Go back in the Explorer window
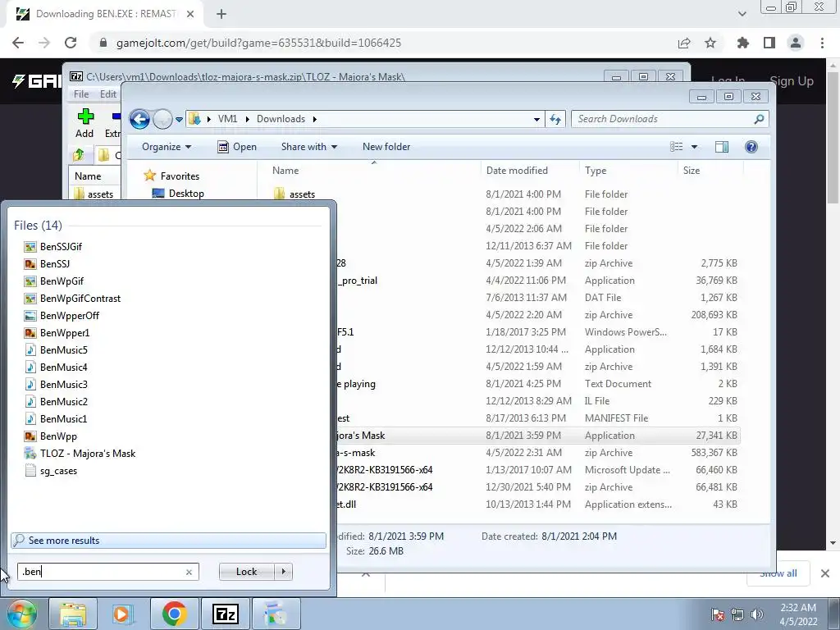840x630 pixels. (139, 119)
